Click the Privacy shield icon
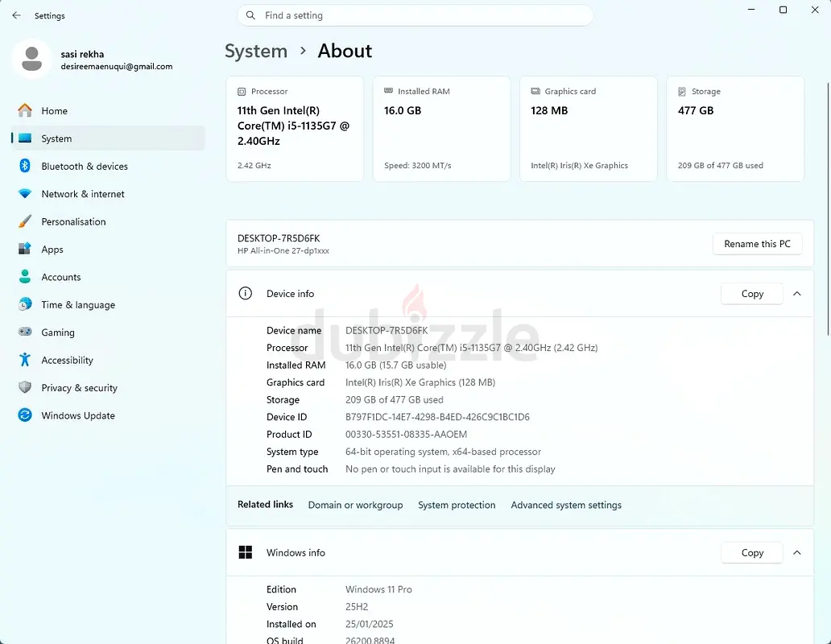Image resolution: width=831 pixels, height=644 pixels. pos(25,387)
